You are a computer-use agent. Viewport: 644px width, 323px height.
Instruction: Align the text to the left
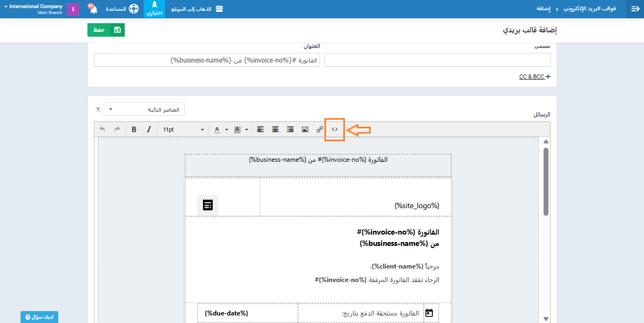(x=261, y=129)
